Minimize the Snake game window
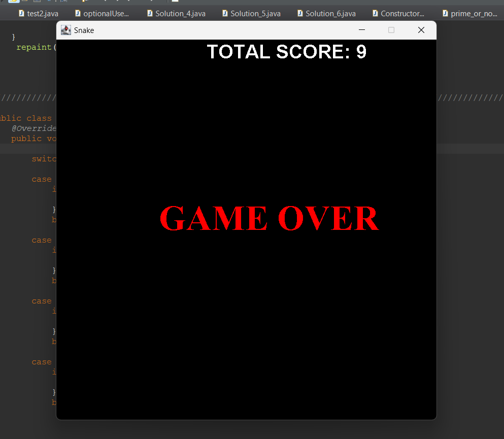The image size is (504, 439). (362, 30)
